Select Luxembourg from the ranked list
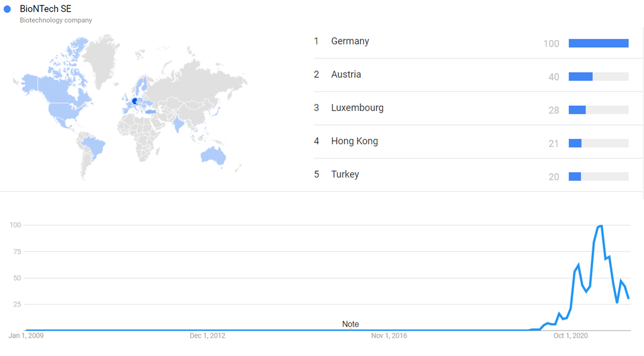 tap(357, 108)
